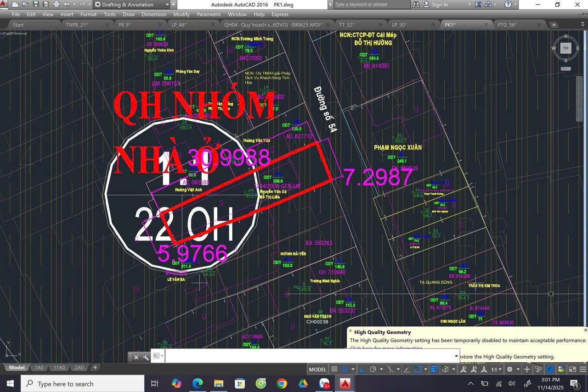Open the Drafting & Annotation workspace dropdown
This screenshot has height=392, width=588.
tap(167, 5)
